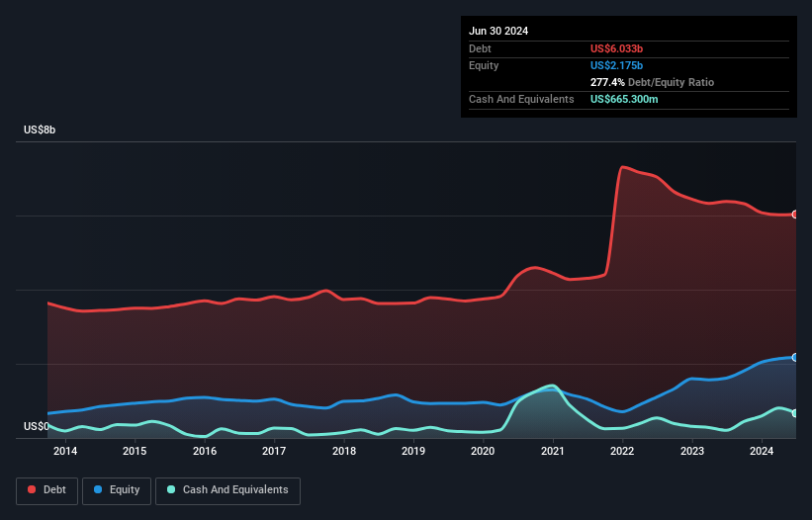Image resolution: width=812 pixels, height=520 pixels.
Task: Click the US$665.300m cash value
Action: click(x=624, y=99)
